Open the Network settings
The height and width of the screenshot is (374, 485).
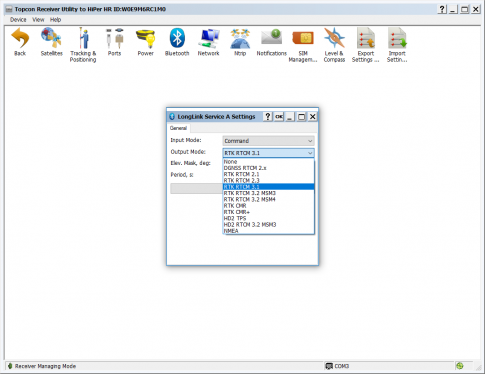pyautogui.click(x=209, y=42)
